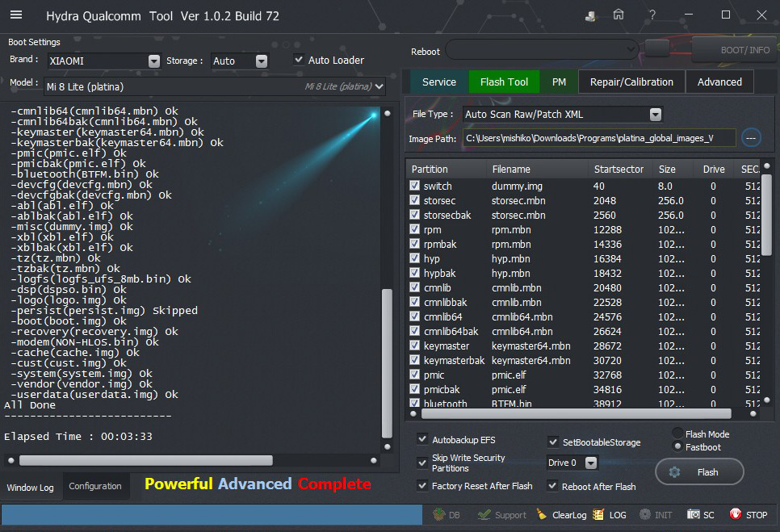Take a screenshot with the SC button

[x=700, y=515]
